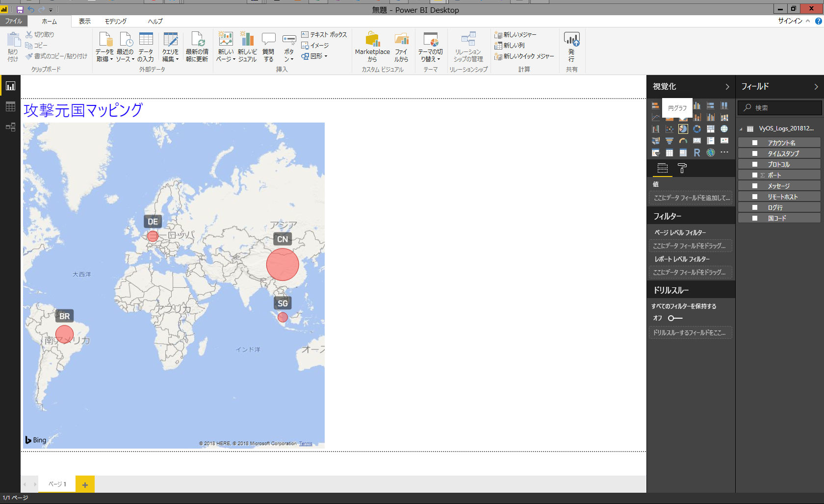
Task: Choose the Line chart visualization
Action: [x=655, y=117]
